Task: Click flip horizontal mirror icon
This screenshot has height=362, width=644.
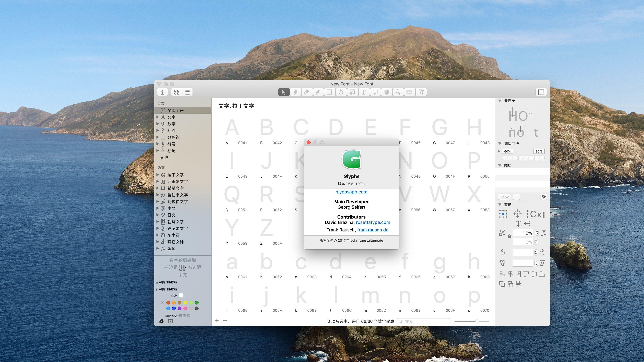Action: tap(519, 224)
